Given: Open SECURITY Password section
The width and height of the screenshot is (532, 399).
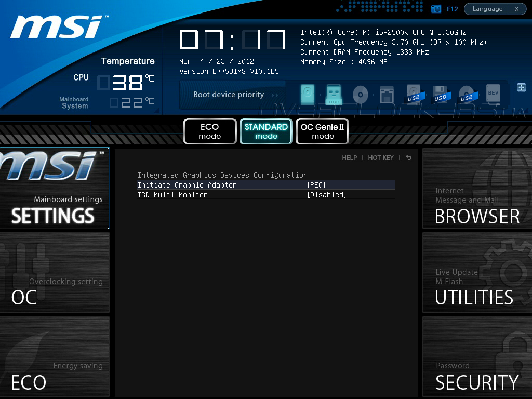Looking at the screenshot, I should [477, 356].
